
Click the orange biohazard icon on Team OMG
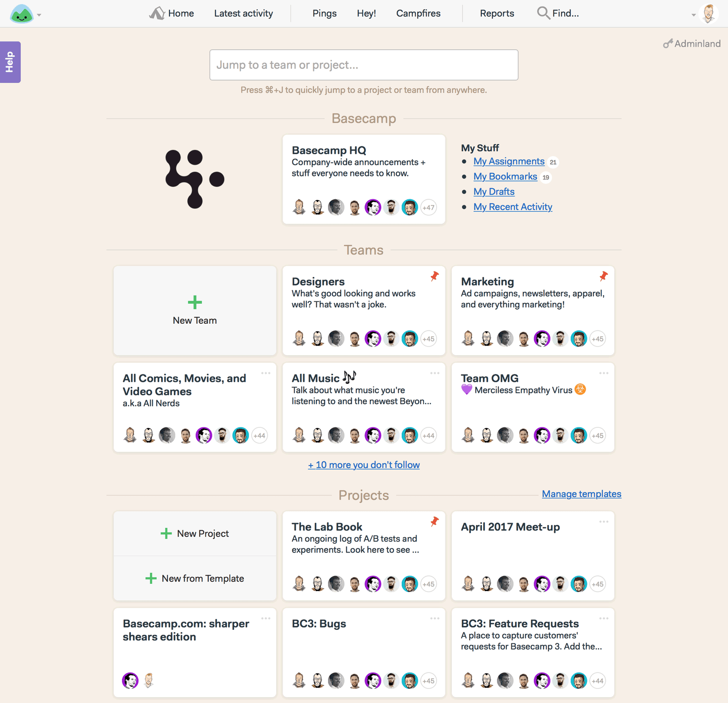(x=580, y=390)
